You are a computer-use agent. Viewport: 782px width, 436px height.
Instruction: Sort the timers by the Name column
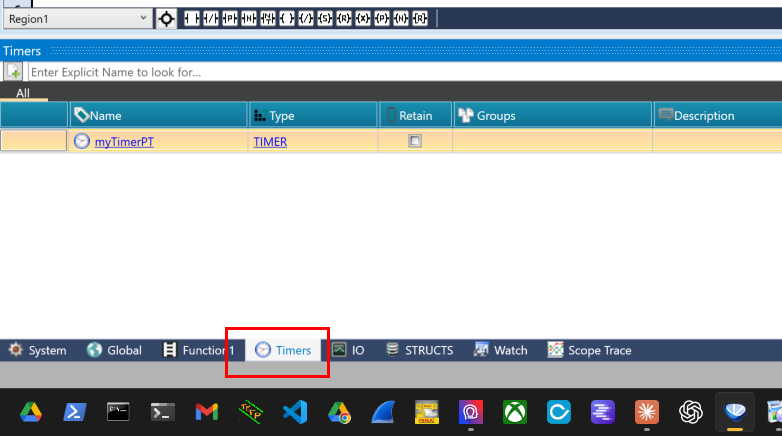(158, 115)
